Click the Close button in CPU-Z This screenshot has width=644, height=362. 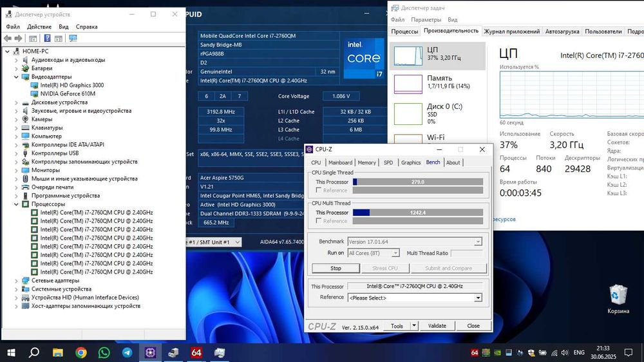tap(473, 326)
